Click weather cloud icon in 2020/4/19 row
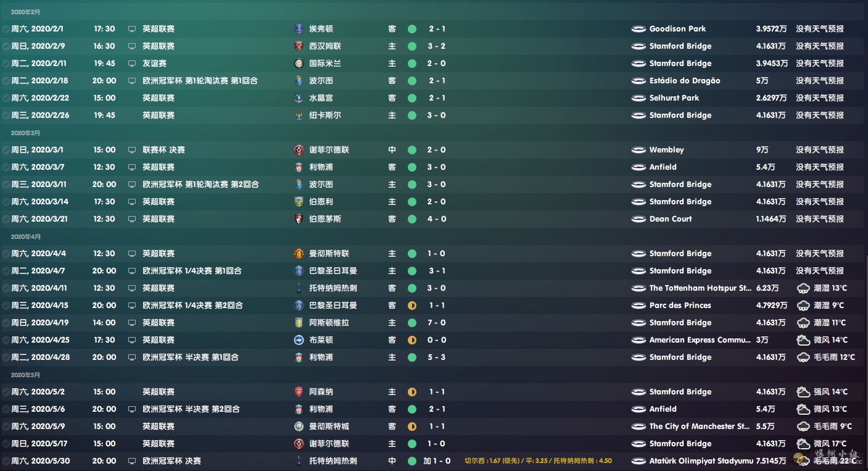The width and height of the screenshot is (868, 471). point(803,322)
